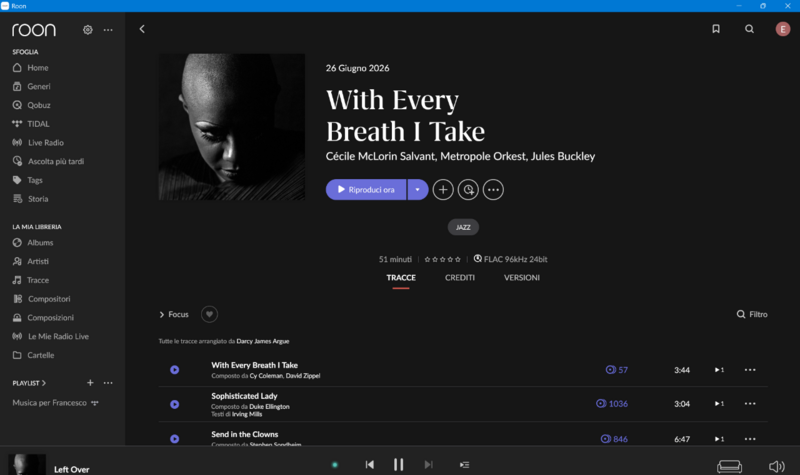800x475 pixels.
Task: Click FLAC 96kHz 24bit quality indicator
Action: click(510, 259)
